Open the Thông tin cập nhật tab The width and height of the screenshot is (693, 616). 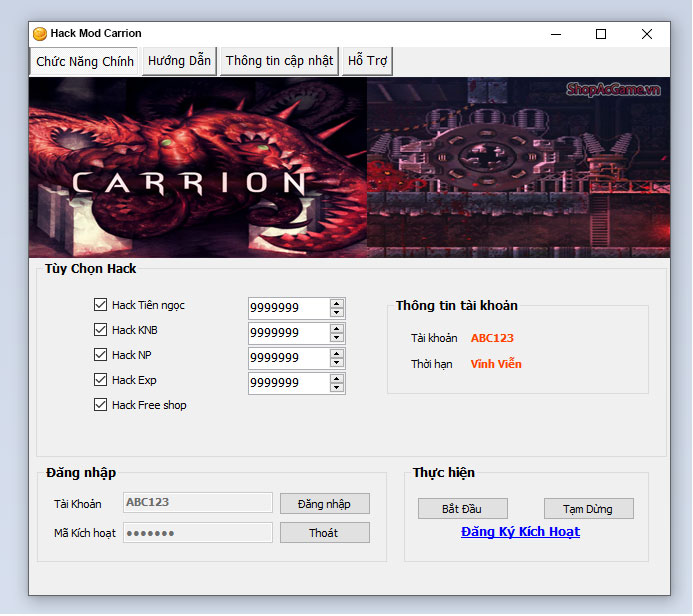(279, 61)
